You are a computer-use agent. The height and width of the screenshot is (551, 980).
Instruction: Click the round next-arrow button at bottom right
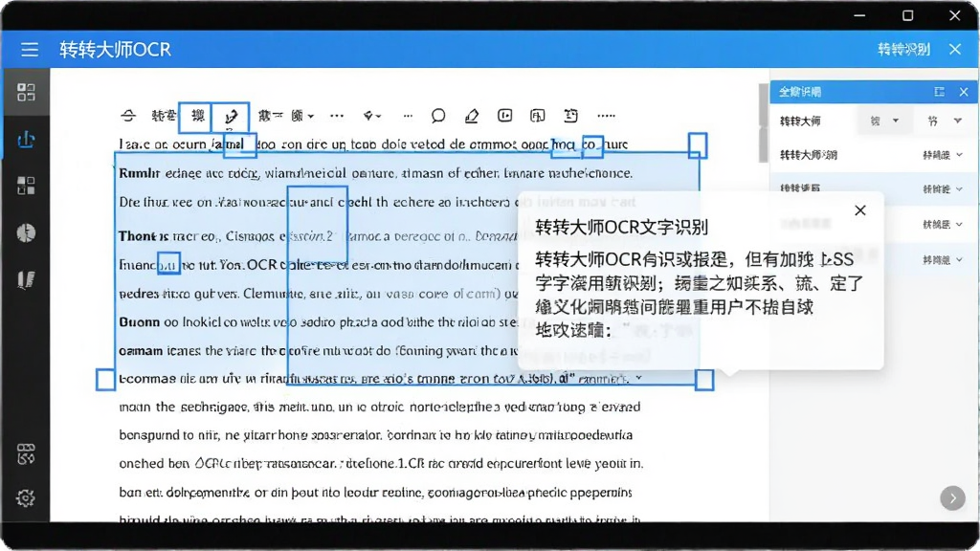952,497
